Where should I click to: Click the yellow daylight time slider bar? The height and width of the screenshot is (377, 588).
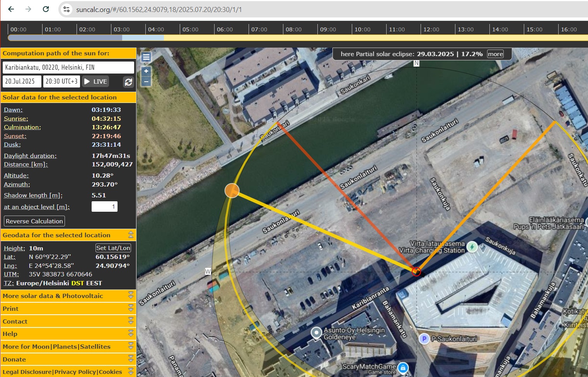point(376,38)
